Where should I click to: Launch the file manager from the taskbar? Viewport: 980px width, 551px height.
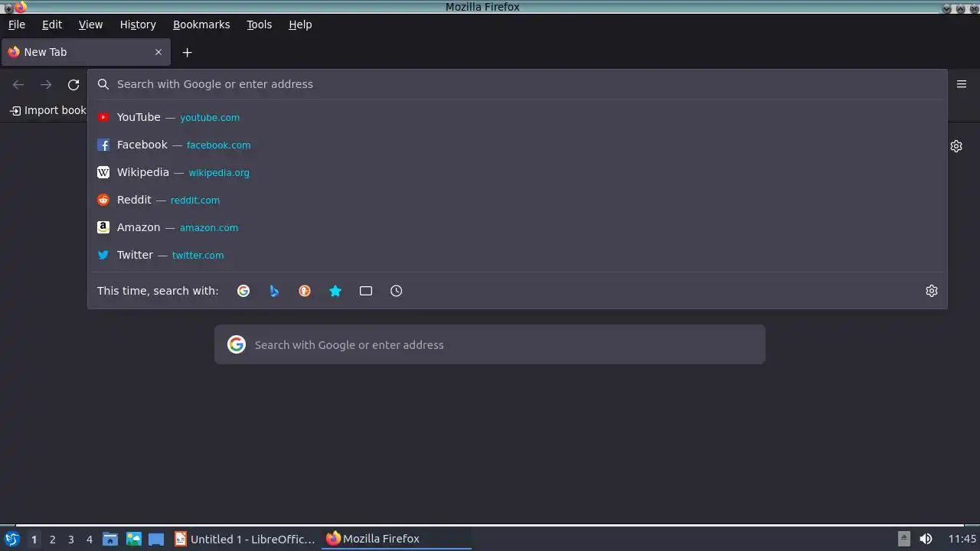109,539
